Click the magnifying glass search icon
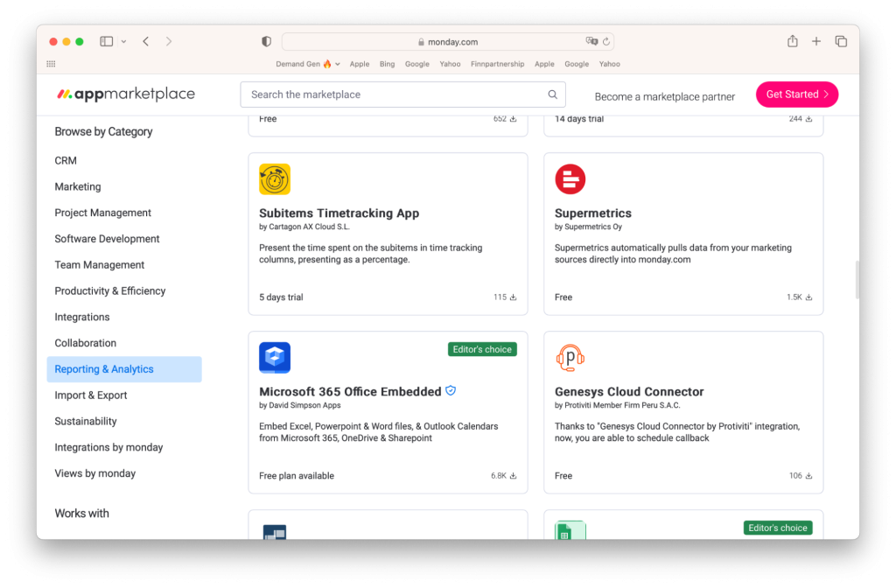The height and width of the screenshot is (588, 896). pyautogui.click(x=553, y=94)
